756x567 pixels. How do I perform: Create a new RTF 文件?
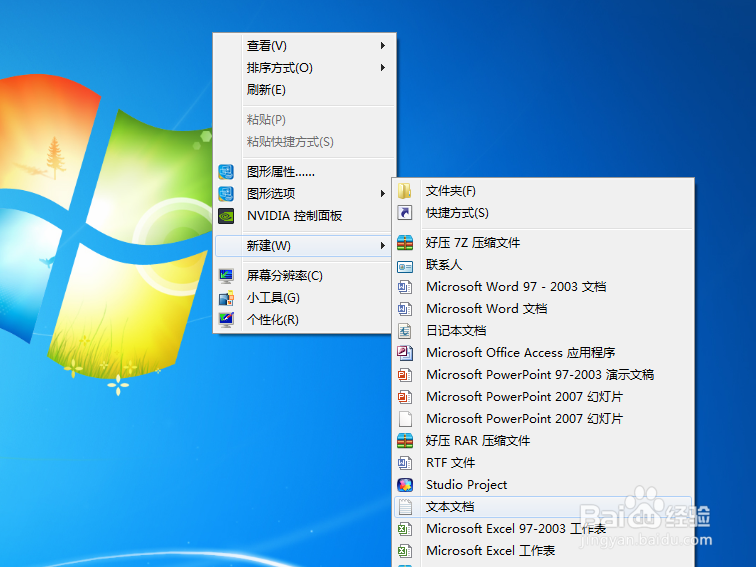[543, 463]
